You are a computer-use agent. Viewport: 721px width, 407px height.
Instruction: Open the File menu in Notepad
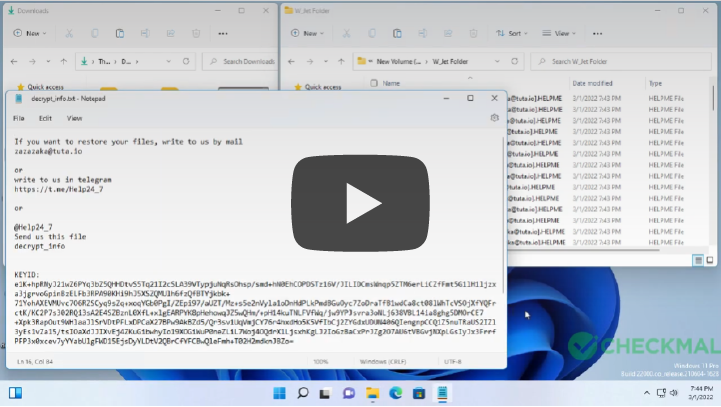(19, 118)
